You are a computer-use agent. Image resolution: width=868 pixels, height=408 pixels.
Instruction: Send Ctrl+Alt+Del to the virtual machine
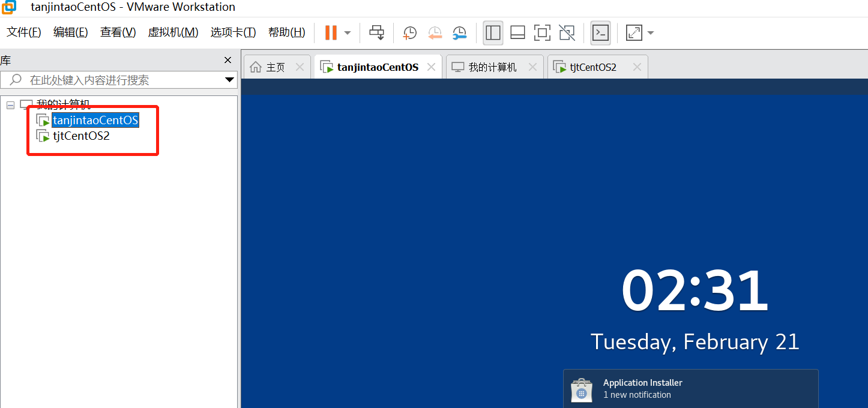pos(376,32)
